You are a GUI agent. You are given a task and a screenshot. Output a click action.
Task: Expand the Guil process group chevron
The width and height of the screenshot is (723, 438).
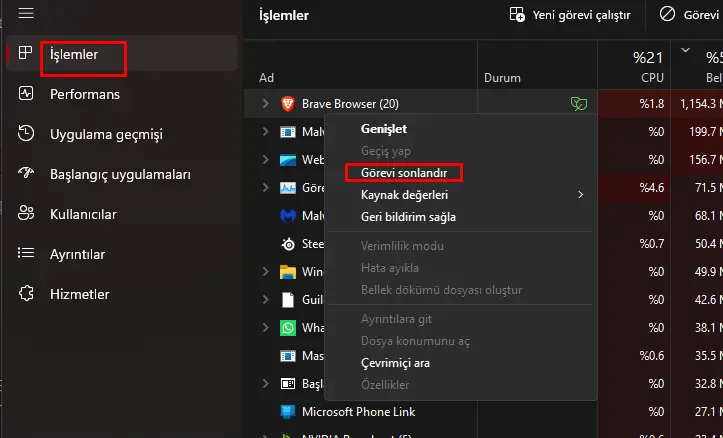tap(265, 299)
